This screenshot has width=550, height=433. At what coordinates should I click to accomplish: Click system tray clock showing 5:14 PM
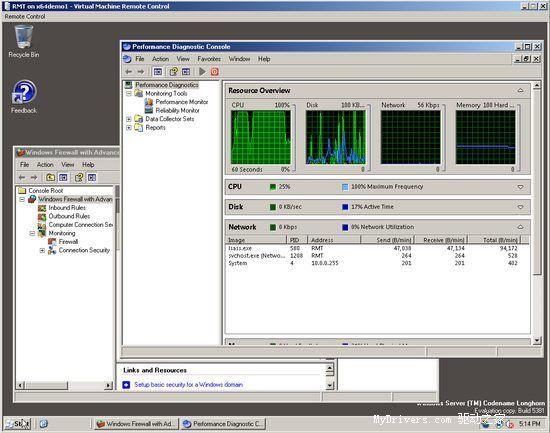(530, 424)
